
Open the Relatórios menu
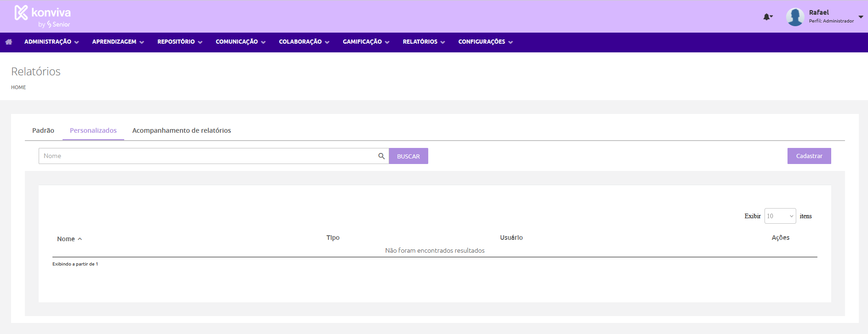424,42
